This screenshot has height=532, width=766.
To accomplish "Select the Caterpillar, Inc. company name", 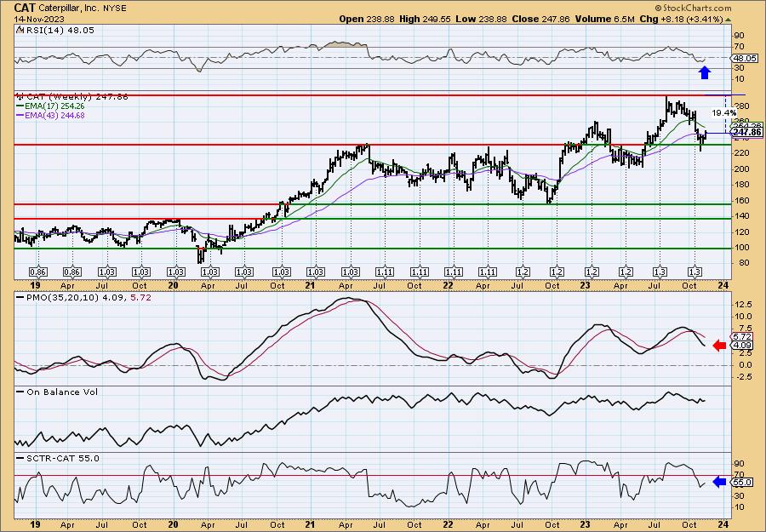I will 67,9.
